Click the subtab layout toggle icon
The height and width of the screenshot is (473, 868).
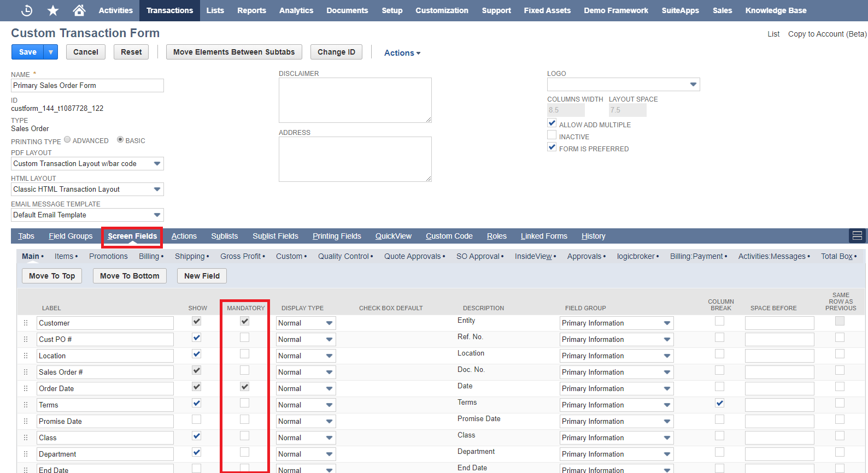click(857, 236)
